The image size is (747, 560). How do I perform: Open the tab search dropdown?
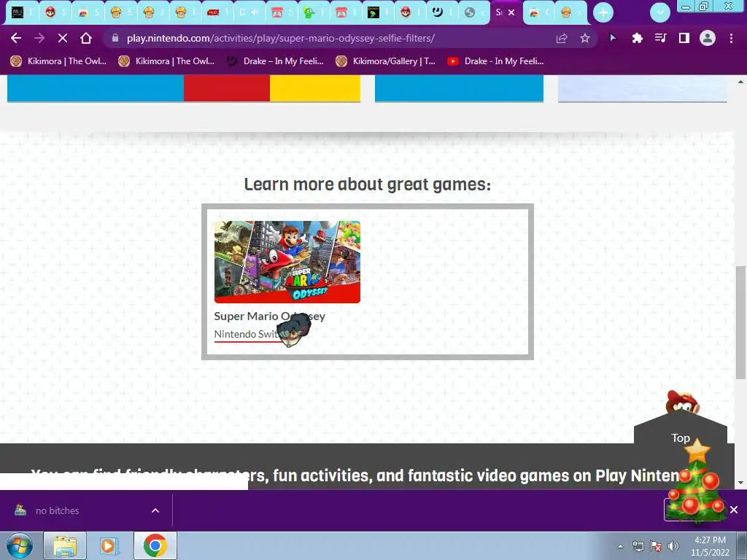point(659,12)
